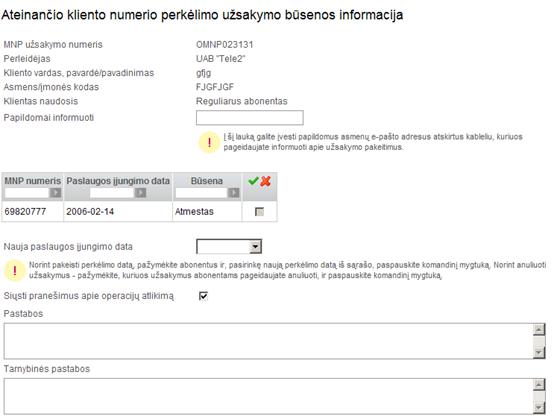This screenshot has width=554, height=419.
Task: Click the Paslaugos įjungimo data filter field
Action: point(112,193)
